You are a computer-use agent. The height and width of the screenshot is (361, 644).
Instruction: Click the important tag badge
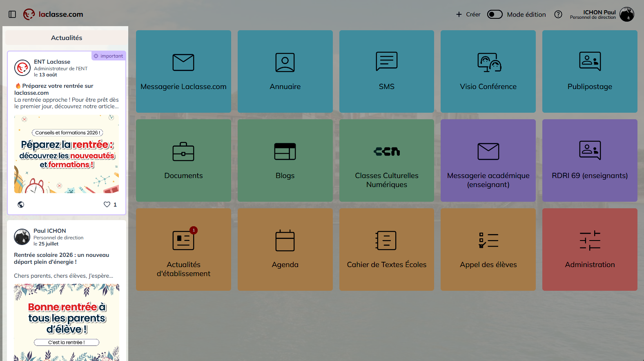click(109, 56)
